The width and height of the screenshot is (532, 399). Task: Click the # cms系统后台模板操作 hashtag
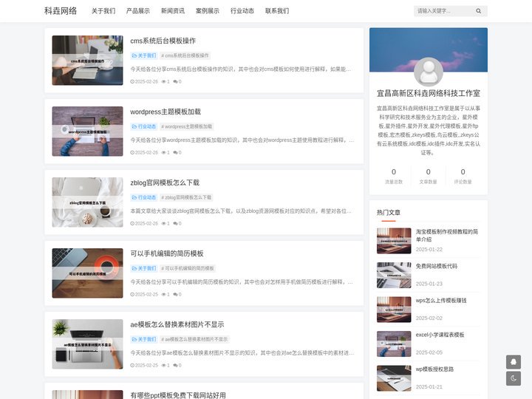[x=185, y=55]
